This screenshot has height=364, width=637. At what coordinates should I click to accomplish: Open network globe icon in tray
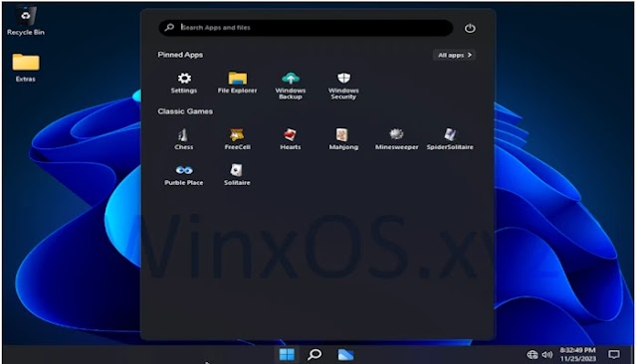pyautogui.click(x=532, y=355)
